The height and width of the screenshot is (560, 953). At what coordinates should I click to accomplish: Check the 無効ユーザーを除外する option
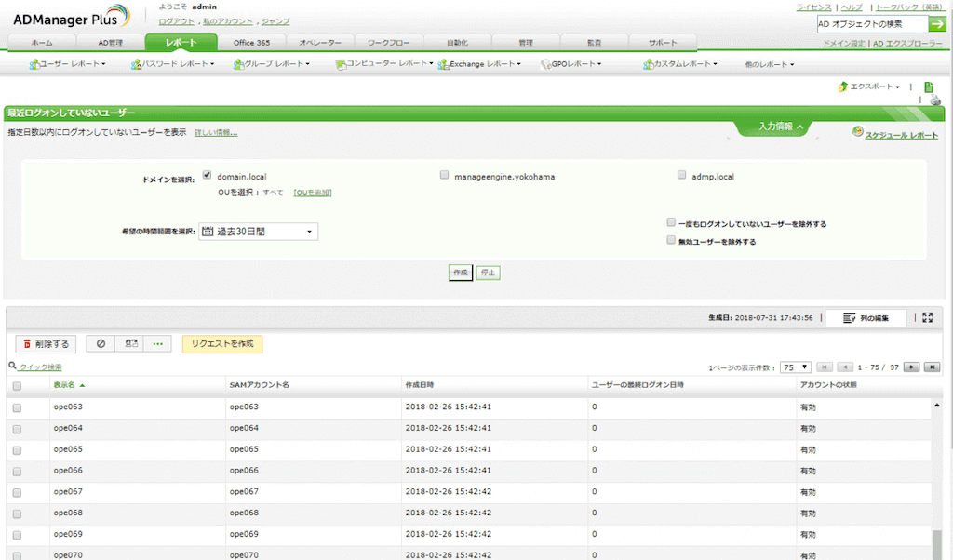pyautogui.click(x=671, y=240)
